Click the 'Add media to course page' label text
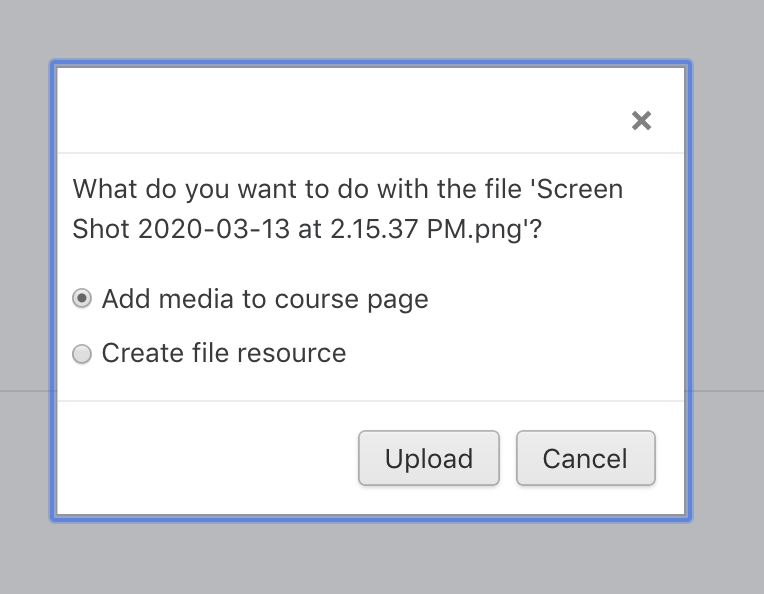This screenshot has height=594, width=764. (x=265, y=299)
